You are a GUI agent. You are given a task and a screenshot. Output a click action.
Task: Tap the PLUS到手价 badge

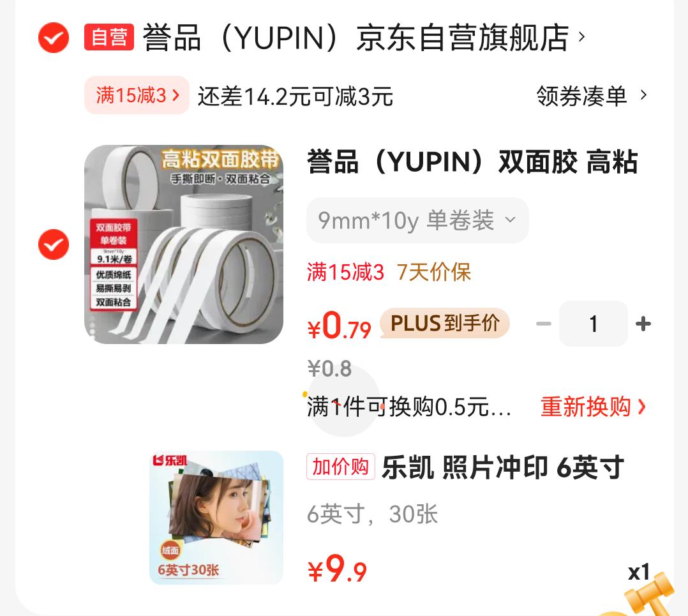(x=444, y=324)
